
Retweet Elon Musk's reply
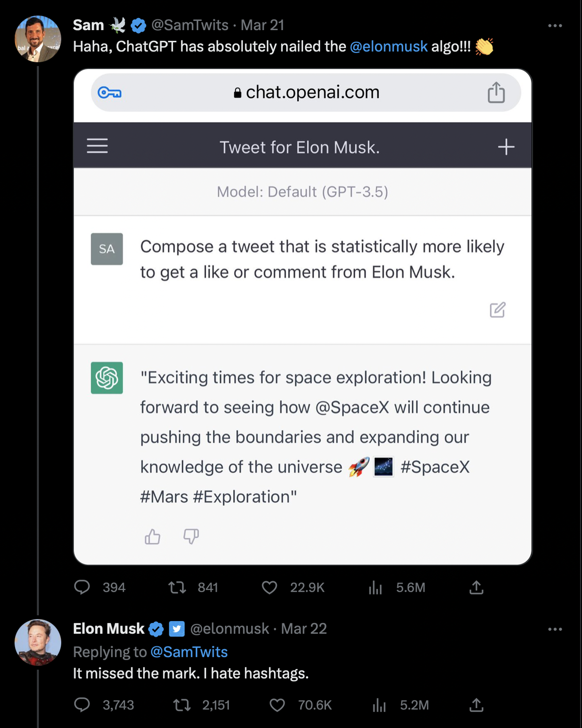(x=182, y=705)
